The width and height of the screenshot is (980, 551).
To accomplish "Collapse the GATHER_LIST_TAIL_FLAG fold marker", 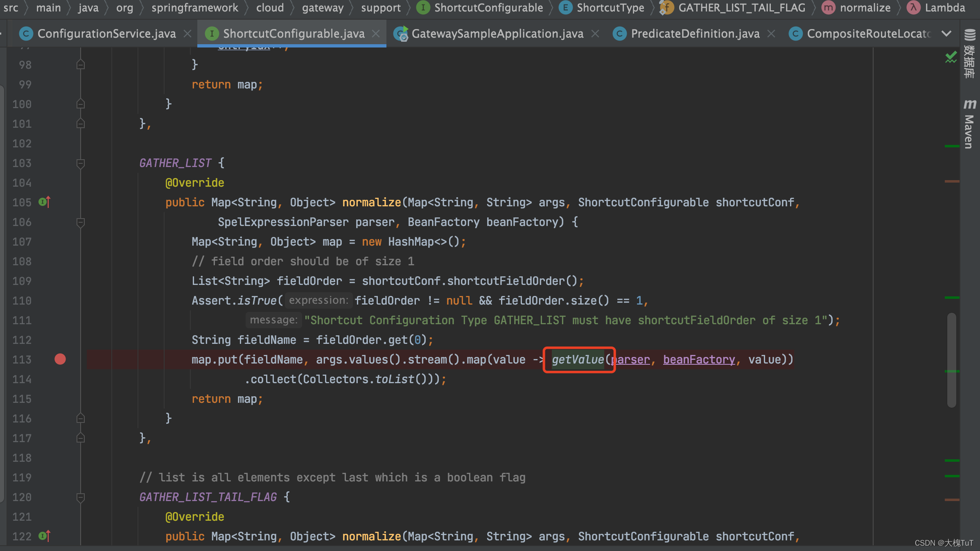I will [81, 497].
